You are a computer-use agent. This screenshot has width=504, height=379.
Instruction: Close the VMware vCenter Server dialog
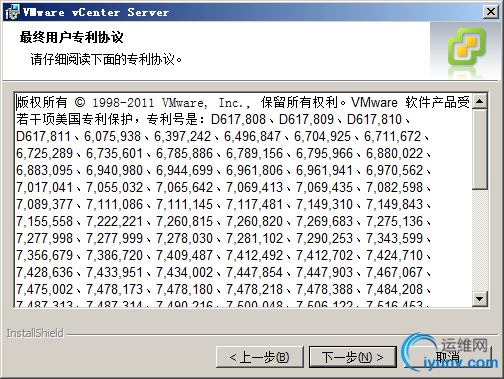pos(491,12)
